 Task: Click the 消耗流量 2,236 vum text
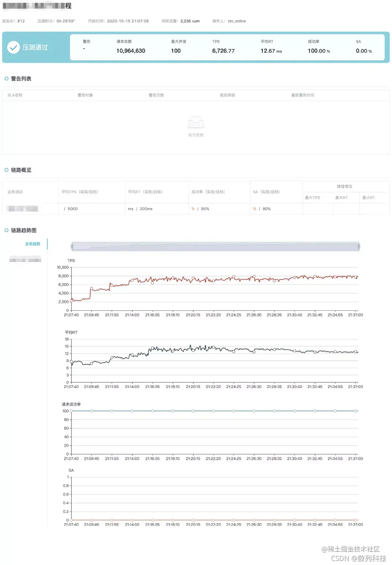coord(180,21)
